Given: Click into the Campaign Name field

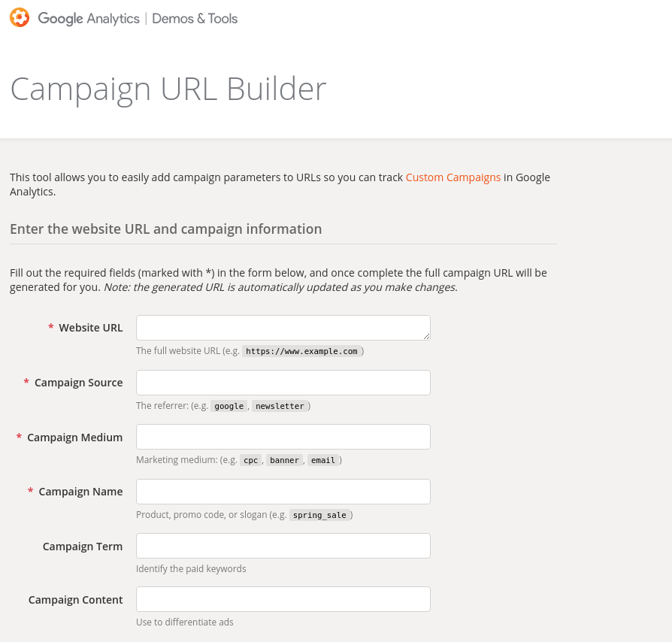Looking at the screenshot, I should coord(283,492).
